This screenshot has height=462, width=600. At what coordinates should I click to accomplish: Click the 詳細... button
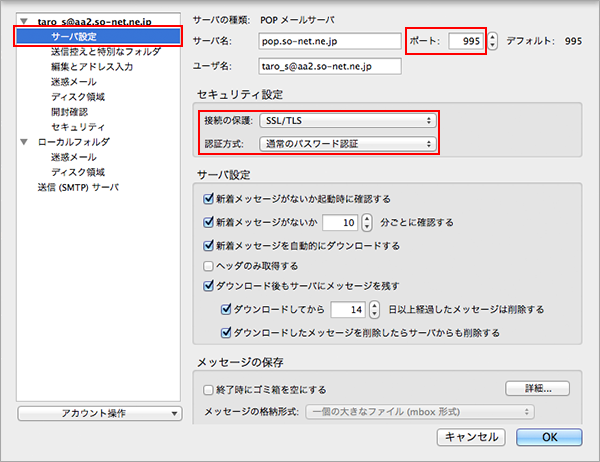coord(535,388)
